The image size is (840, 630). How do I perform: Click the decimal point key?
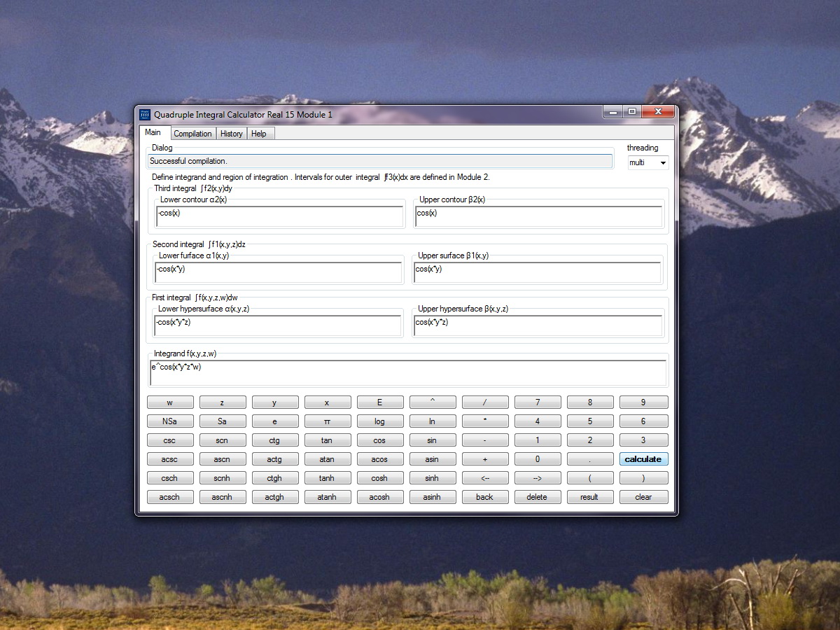pos(590,459)
